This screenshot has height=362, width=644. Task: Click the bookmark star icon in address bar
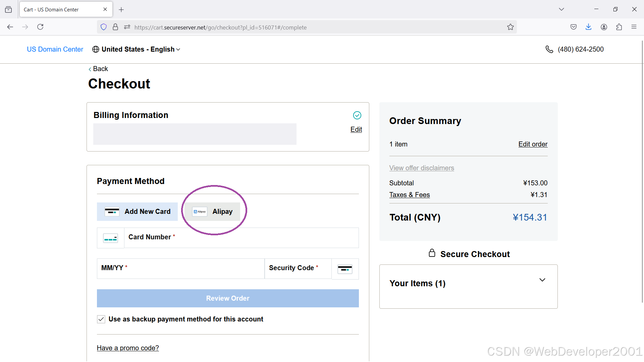click(510, 27)
